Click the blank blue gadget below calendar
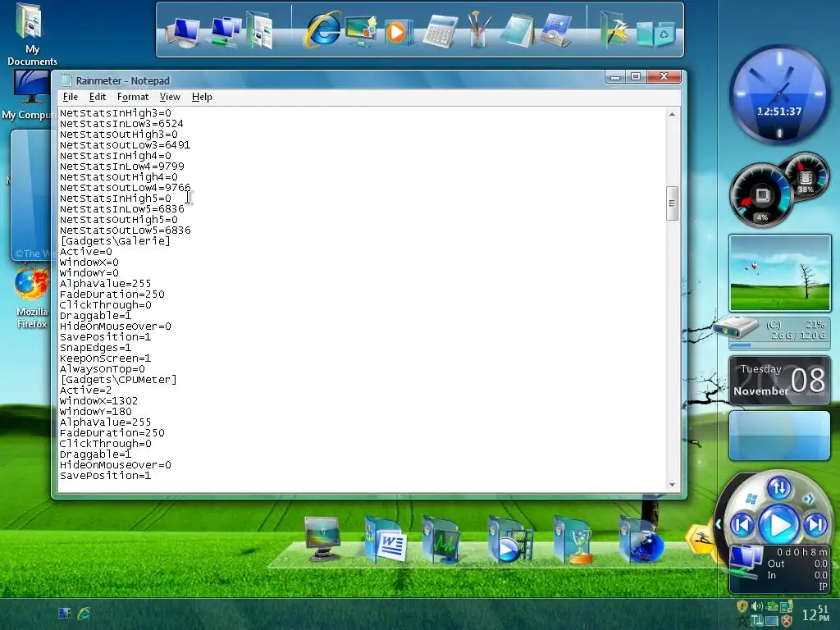 pyautogui.click(x=779, y=436)
